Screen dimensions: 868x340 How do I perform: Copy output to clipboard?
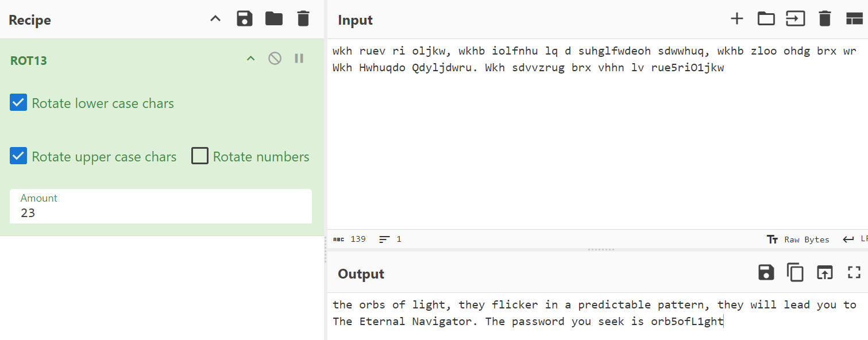[796, 272]
